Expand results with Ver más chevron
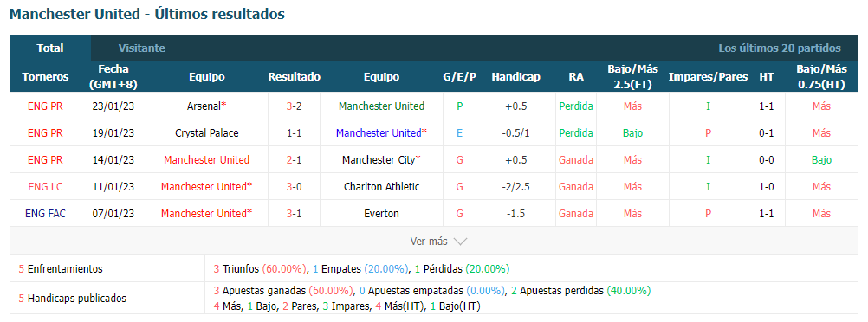868x322 pixels. point(438,241)
